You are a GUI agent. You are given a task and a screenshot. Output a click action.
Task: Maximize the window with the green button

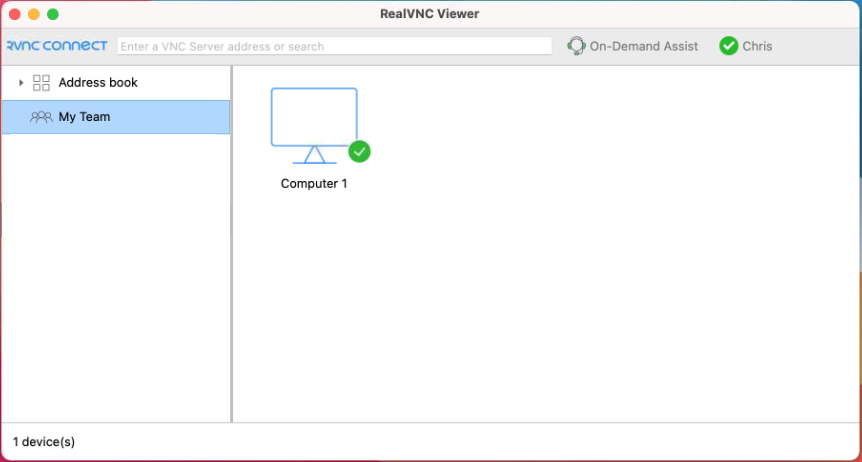click(x=53, y=14)
